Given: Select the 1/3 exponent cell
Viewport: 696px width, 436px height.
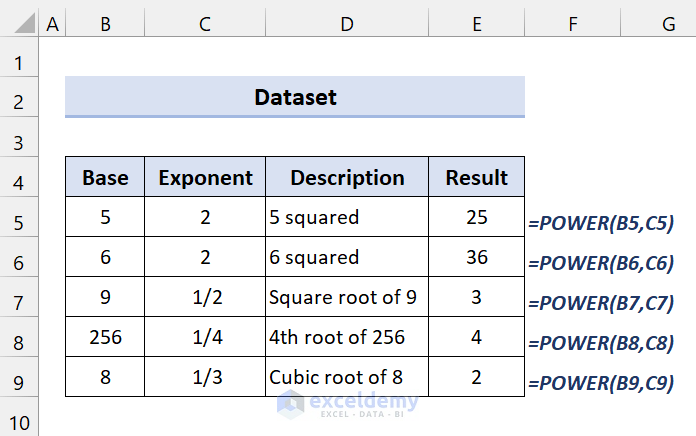Looking at the screenshot, I should point(205,377).
